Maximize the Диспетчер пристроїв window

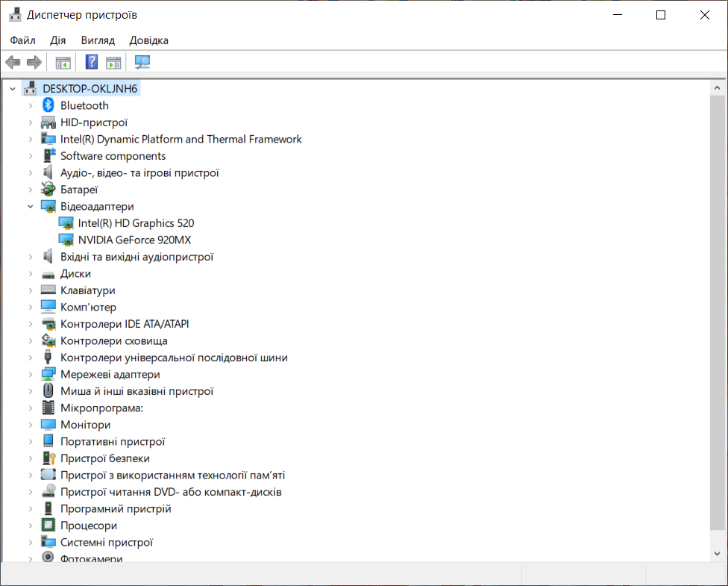(x=661, y=15)
